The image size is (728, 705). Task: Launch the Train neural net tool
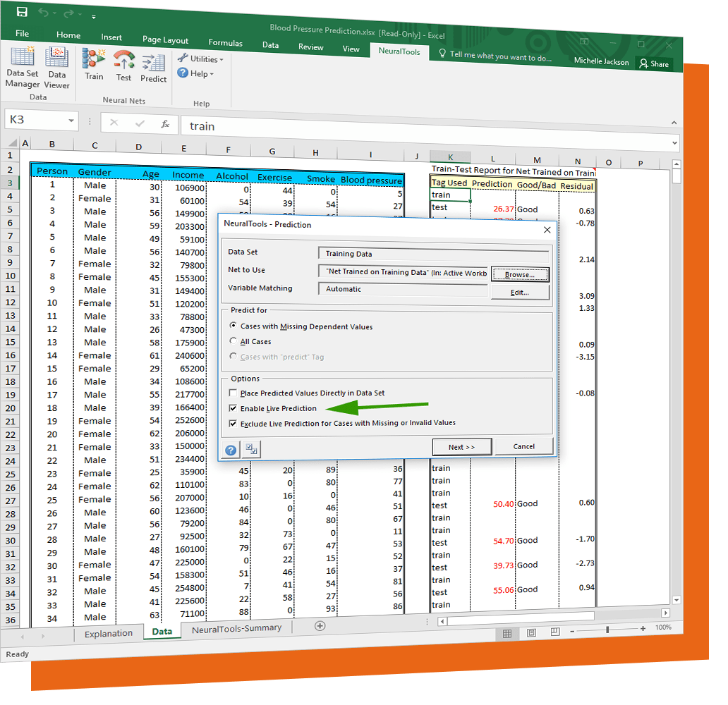click(x=94, y=65)
